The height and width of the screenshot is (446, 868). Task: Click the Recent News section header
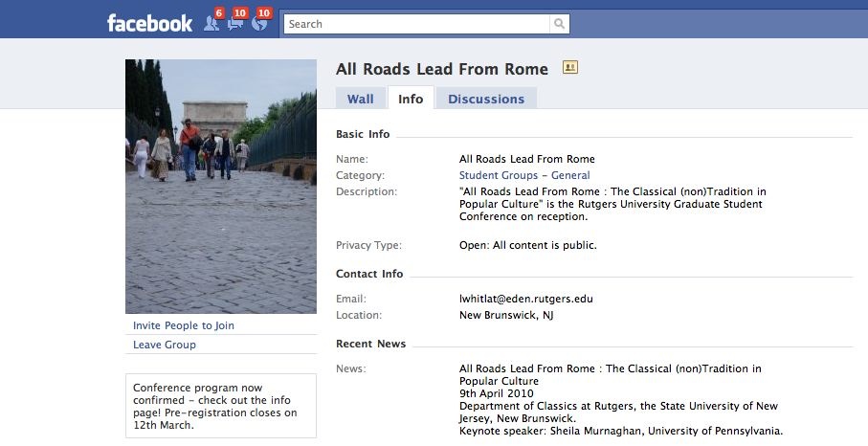(x=370, y=344)
